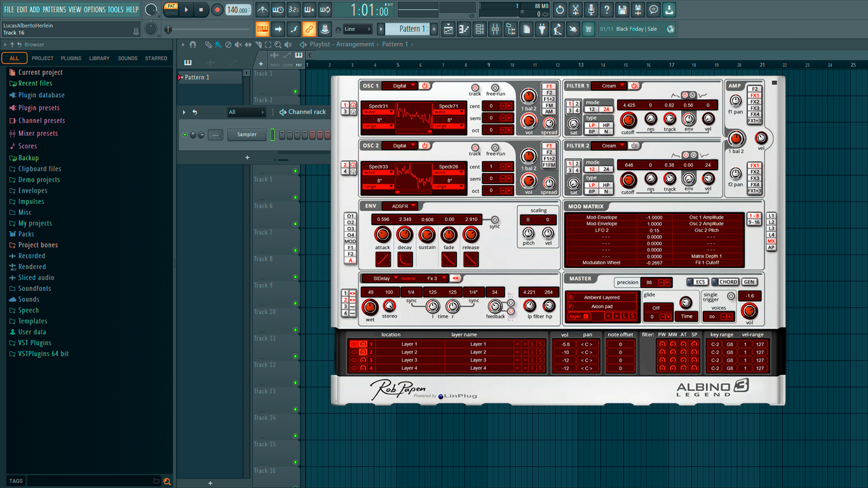Screen dimensions: 868x488
Task: Select mod matrix 9-16 page button
Action: 754,222
